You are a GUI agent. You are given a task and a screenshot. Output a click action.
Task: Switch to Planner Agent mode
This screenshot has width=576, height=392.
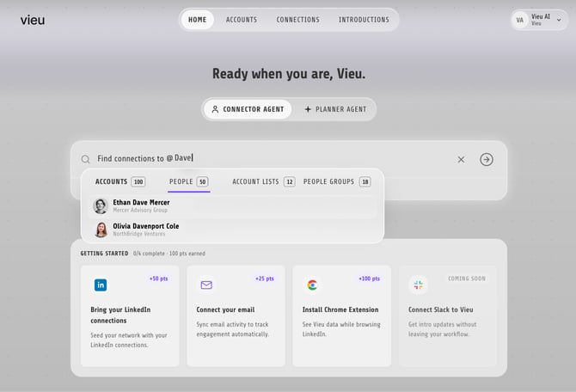coord(335,109)
